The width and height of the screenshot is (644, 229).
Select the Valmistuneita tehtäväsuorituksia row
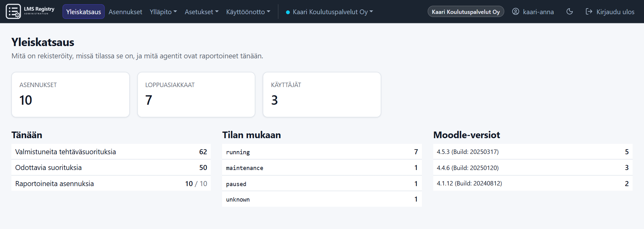tap(111, 152)
